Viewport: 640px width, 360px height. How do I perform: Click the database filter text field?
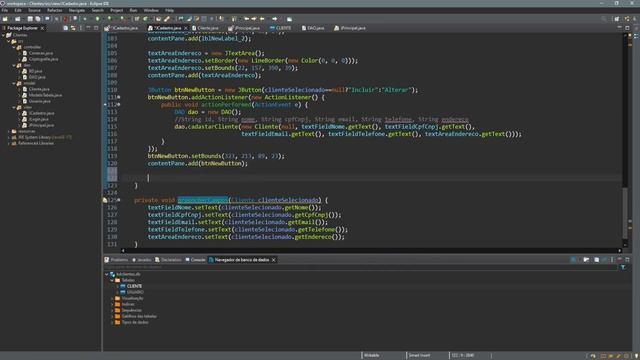point(361,267)
